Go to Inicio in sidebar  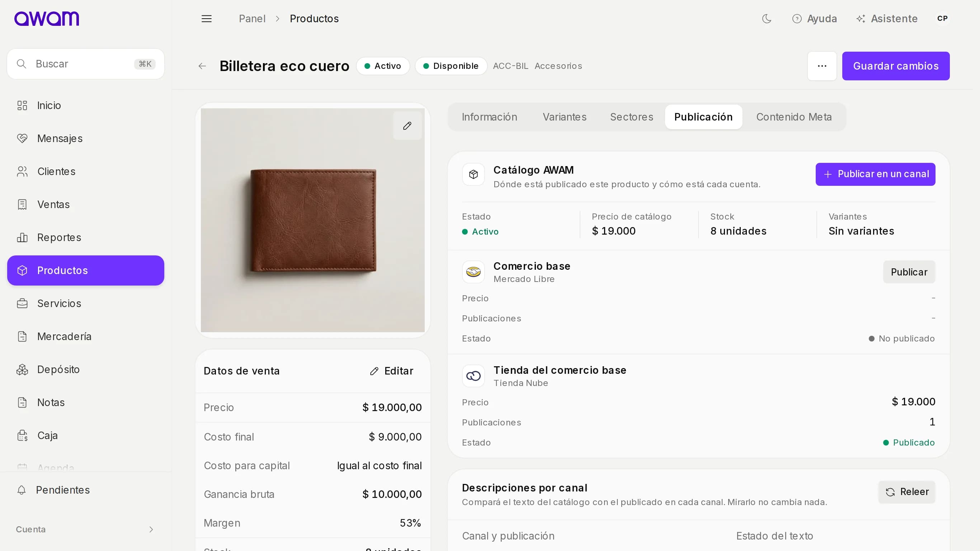tap(86, 105)
